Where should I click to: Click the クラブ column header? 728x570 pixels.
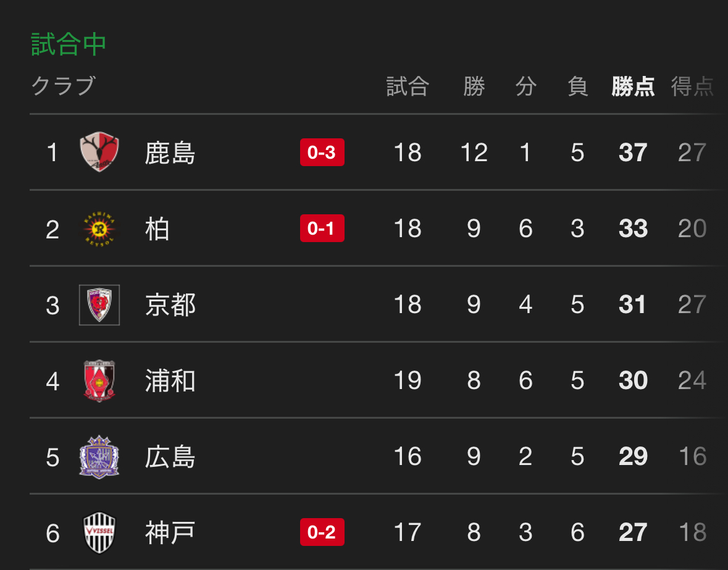(64, 86)
